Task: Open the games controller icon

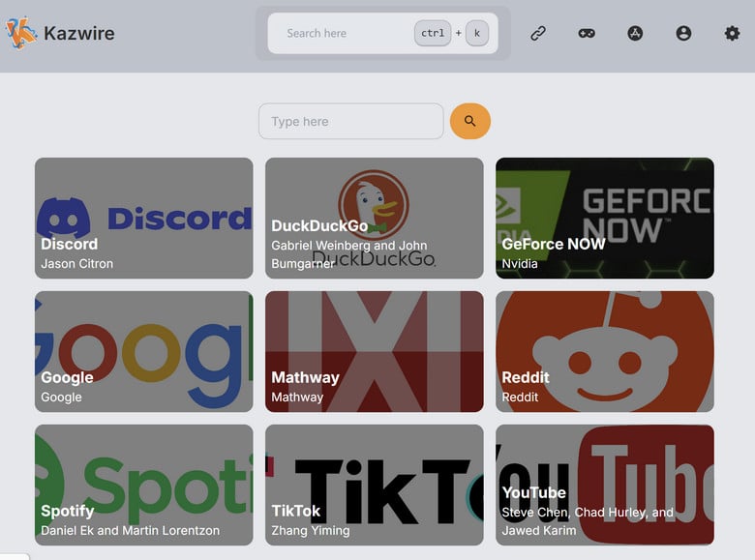Action: (587, 33)
